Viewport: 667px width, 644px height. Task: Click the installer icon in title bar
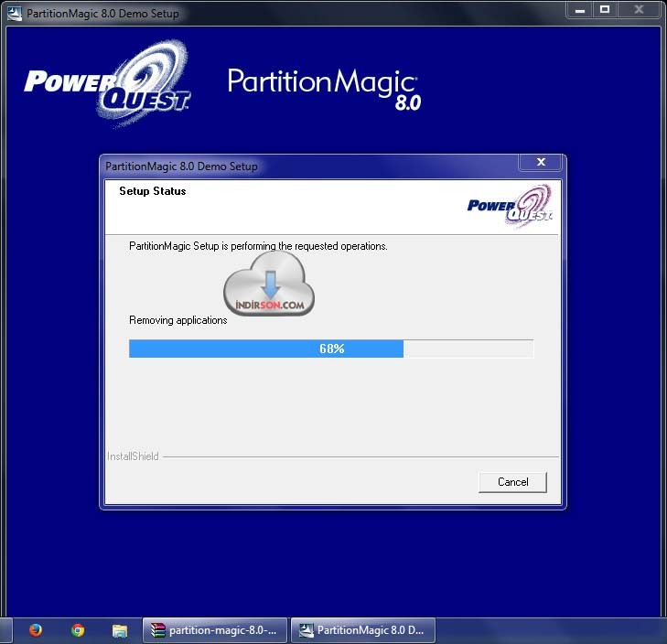pos(15,13)
